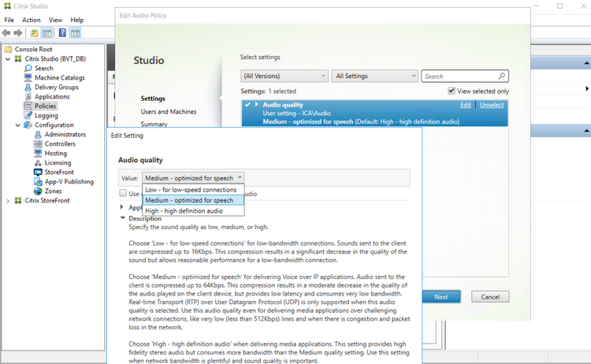The width and height of the screenshot is (591, 364).
Task: Click the Configuration icon in tree
Action: (28, 125)
